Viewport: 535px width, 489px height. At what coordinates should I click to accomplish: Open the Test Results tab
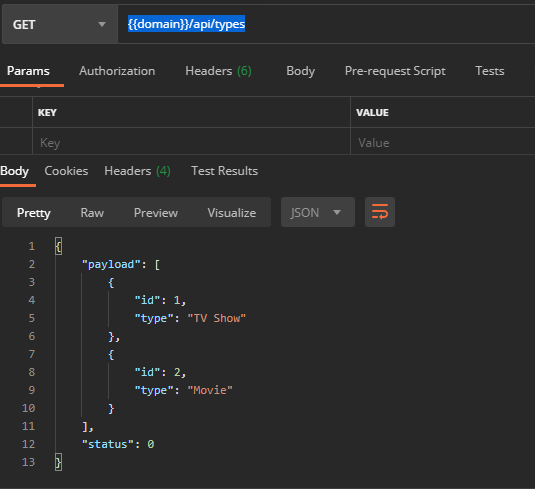point(225,171)
